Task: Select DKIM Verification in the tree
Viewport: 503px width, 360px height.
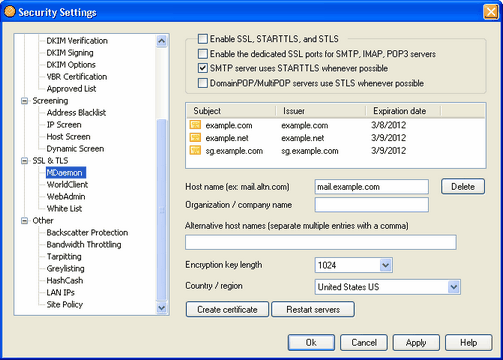Action: pyautogui.click(x=77, y=41)
